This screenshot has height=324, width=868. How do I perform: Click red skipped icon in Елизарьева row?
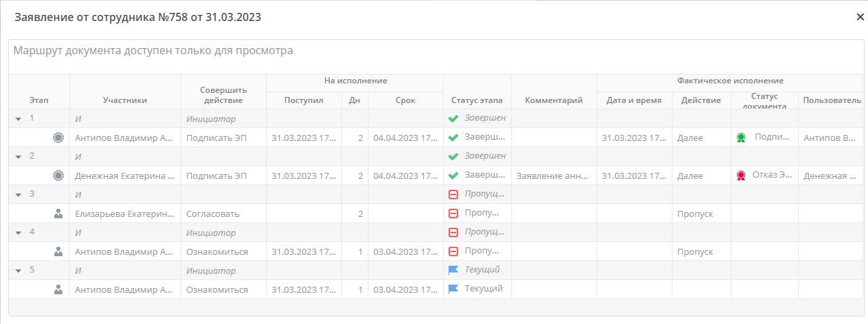tap(453, 214)
